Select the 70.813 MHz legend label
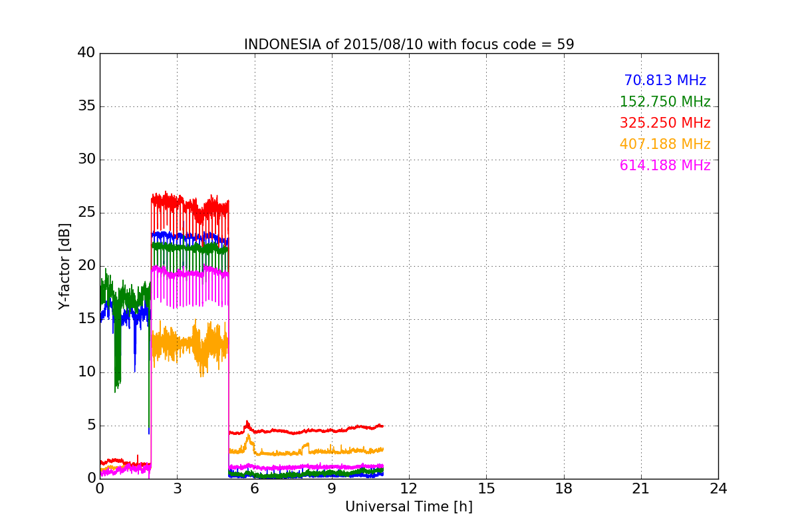The image size is (798, 532). [x=665, y=80]
